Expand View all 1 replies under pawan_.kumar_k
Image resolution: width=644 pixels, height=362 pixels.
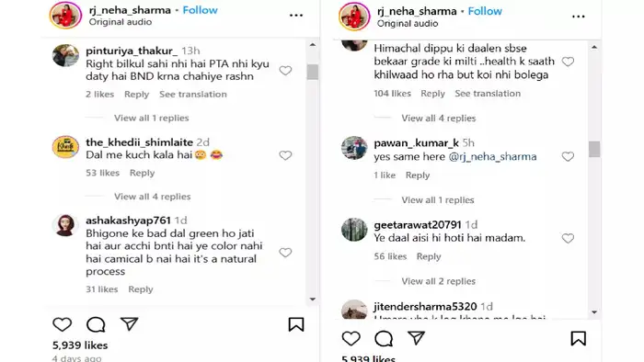[438, 200]
